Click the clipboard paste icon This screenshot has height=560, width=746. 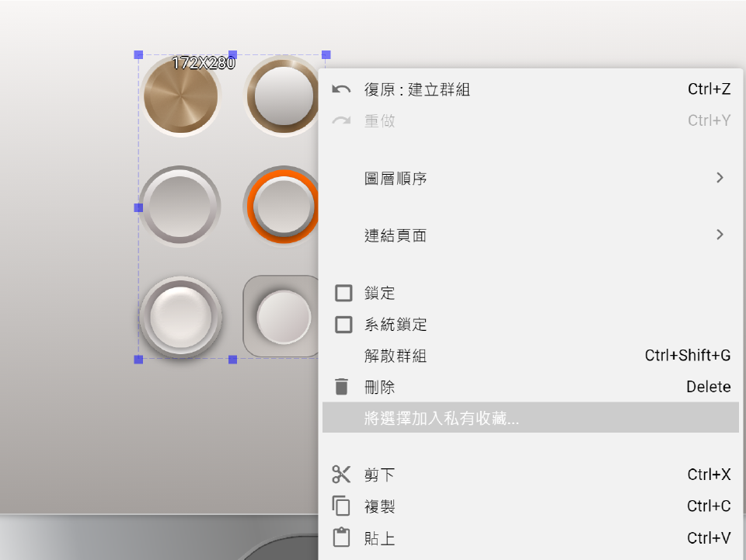(x=341, y=537)
